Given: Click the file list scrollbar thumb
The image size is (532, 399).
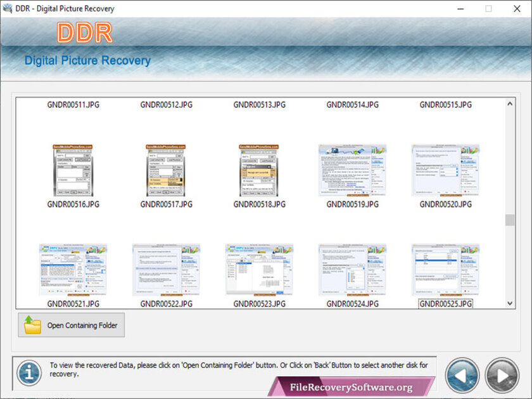Looking at the screenshot, I should point(510,220).
